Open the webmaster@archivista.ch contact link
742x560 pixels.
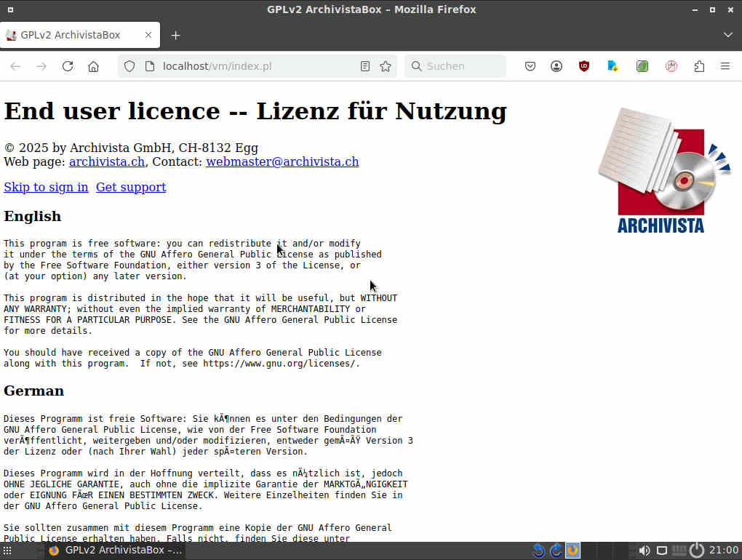pyautogui.click(x=282, y=161)
